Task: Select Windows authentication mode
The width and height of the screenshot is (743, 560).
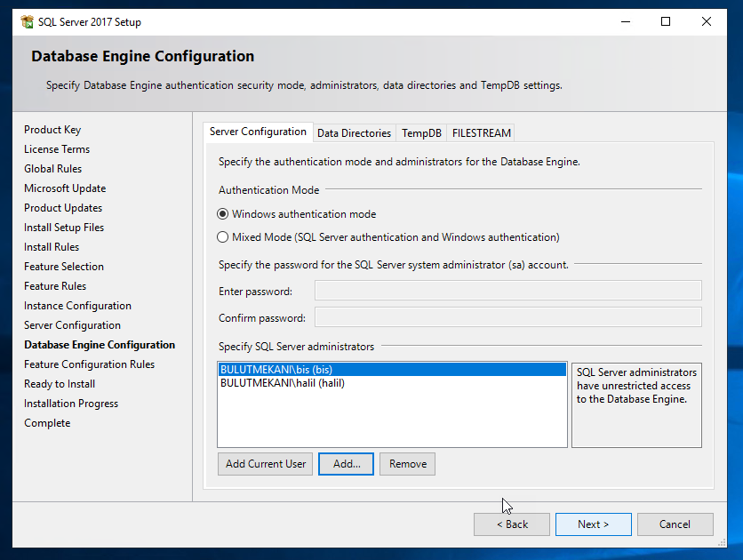Action: pos(296,214)
